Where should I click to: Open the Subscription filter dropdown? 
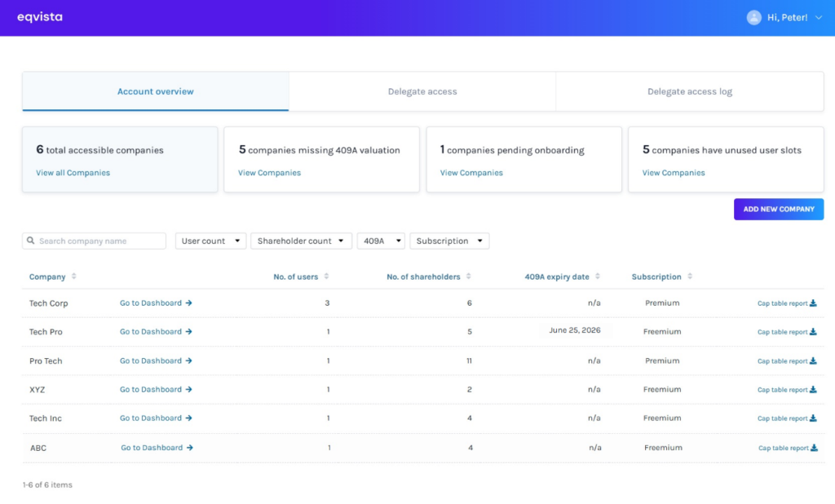pos(448,241)
